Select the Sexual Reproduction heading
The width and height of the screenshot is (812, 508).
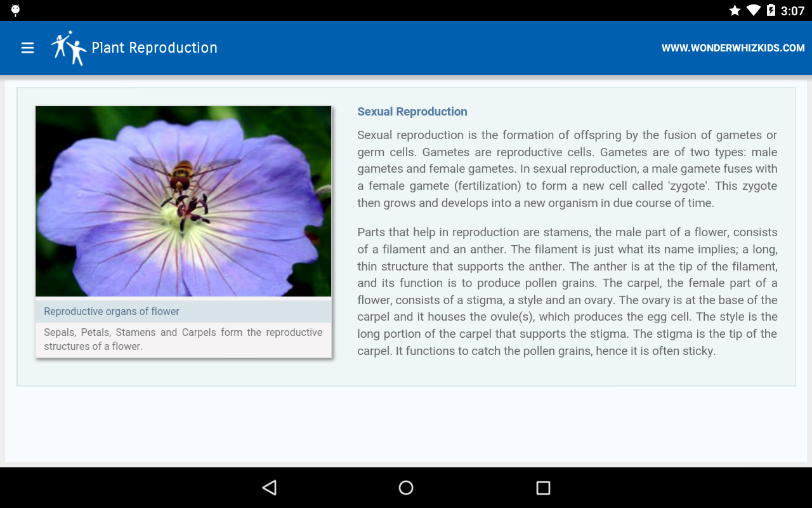tap(412, 112)
